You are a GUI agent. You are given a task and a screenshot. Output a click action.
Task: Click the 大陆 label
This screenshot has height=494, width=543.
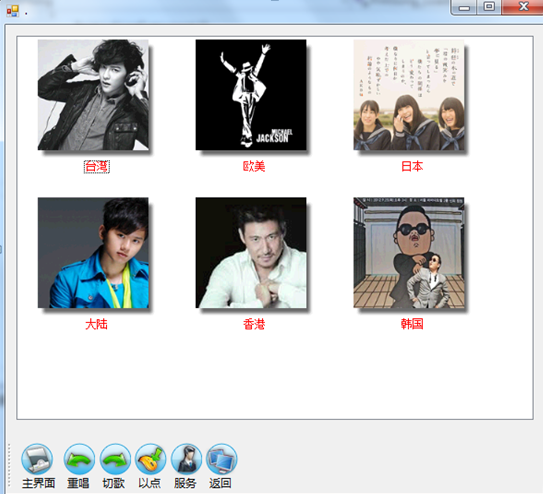97,324
